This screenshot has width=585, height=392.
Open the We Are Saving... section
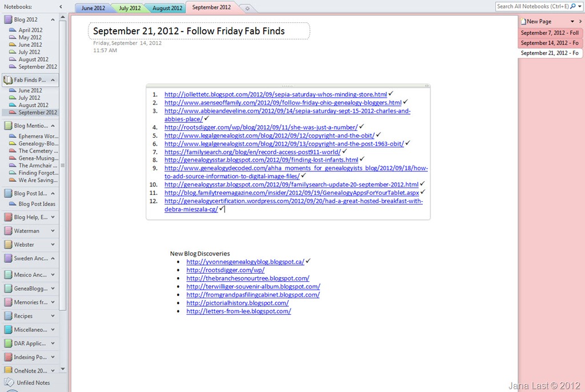click(38, 181)
